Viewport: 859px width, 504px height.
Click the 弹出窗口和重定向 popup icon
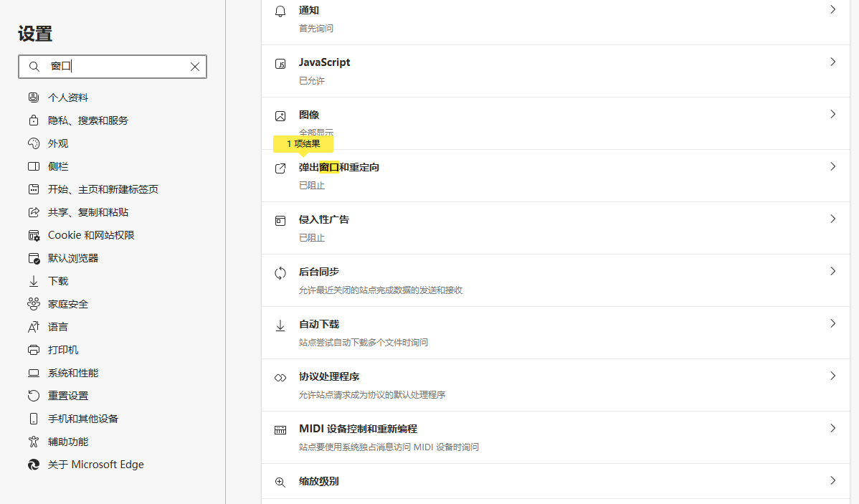(280, 168)
